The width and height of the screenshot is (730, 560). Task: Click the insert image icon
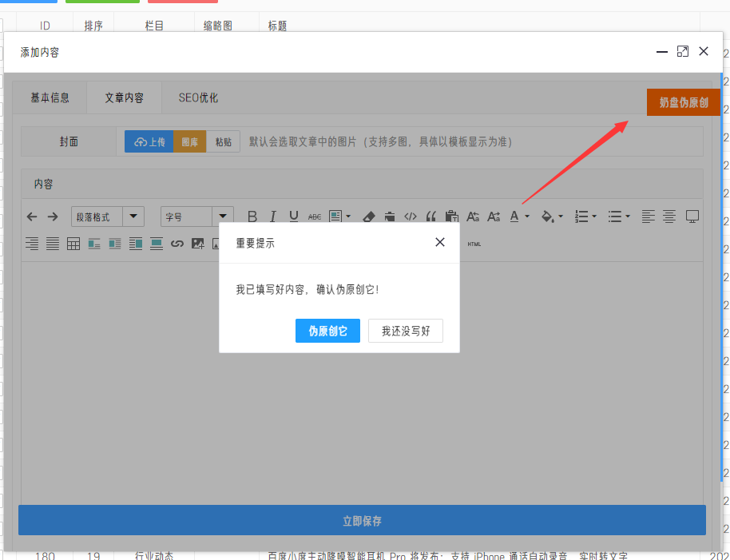pos(198,244)
